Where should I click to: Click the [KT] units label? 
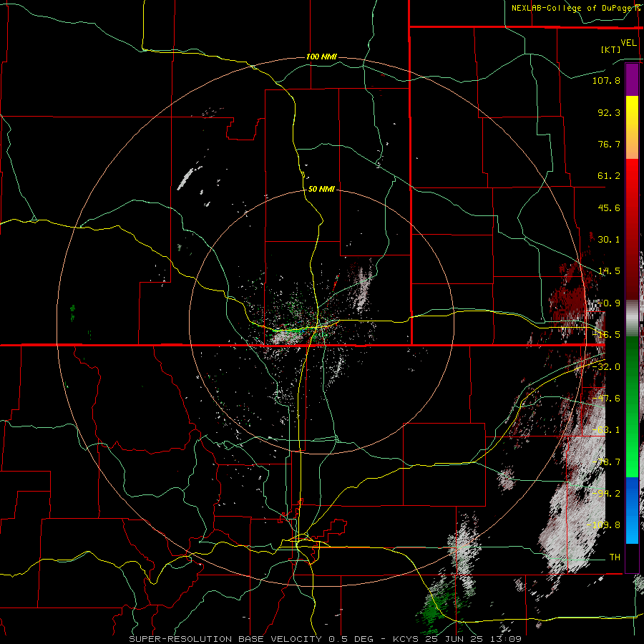(x=611, y=49)
